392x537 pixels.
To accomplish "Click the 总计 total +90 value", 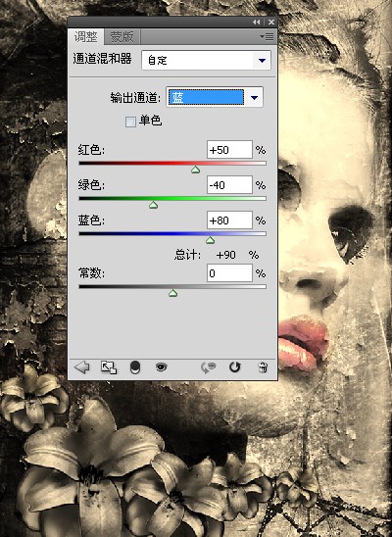I will 226,255.
